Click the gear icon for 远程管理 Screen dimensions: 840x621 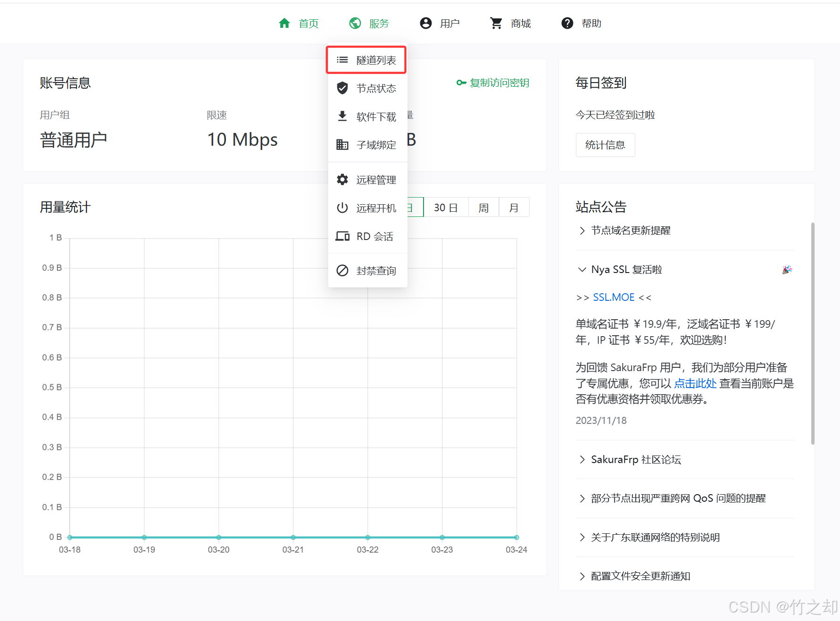pos(342,180)
